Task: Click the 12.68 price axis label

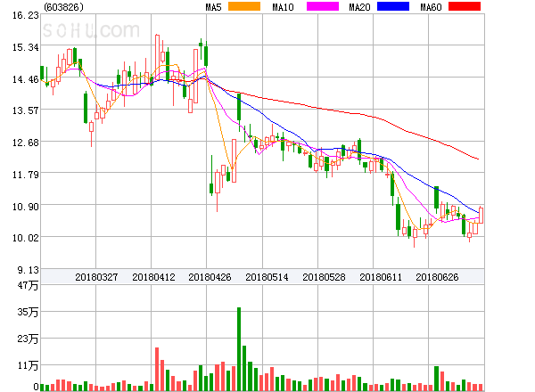Action: [26, 143]
